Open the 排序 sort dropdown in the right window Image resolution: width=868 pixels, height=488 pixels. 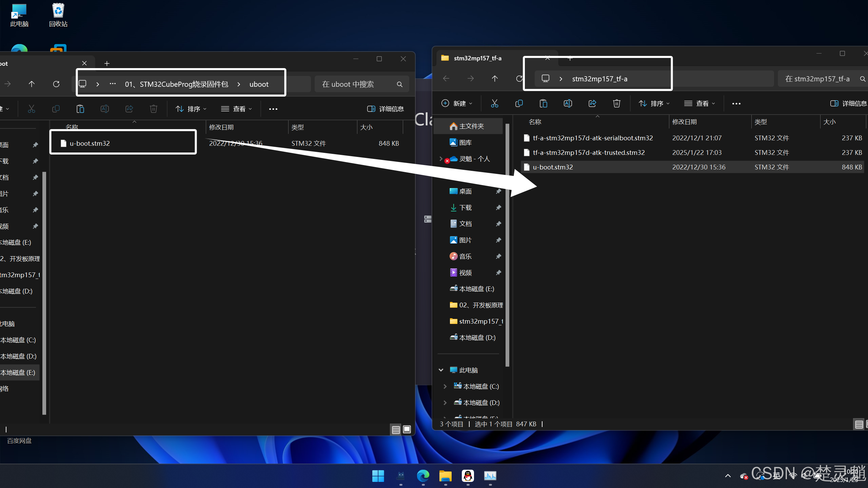(x=654, y=103)
